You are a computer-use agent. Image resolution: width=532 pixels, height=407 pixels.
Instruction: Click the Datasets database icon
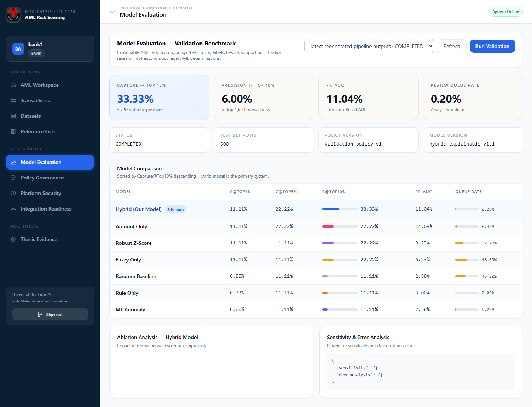13,116
